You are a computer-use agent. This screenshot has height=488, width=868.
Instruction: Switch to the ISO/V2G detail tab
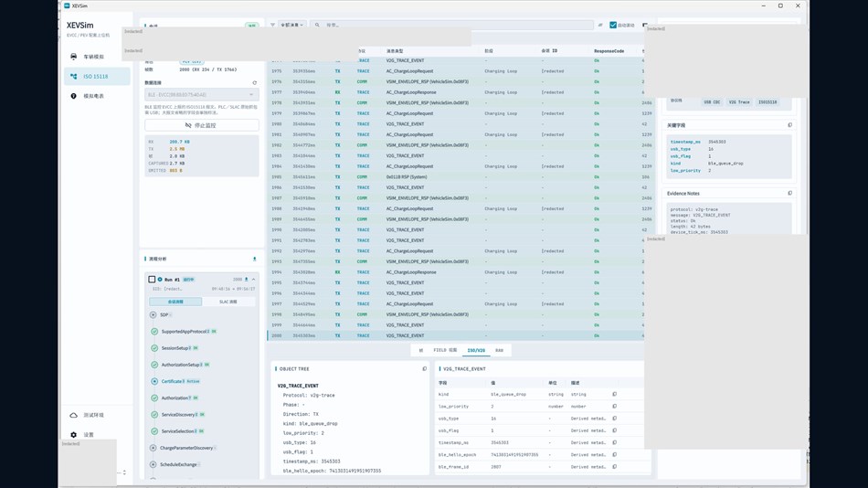click(x=476, y=350)
